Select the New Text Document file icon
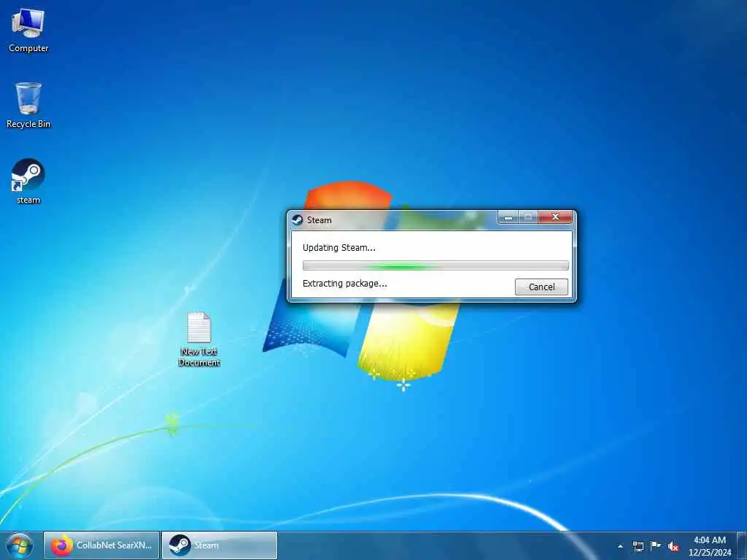Viewport: 747px width, 560px height. click(x=199, y=339)
